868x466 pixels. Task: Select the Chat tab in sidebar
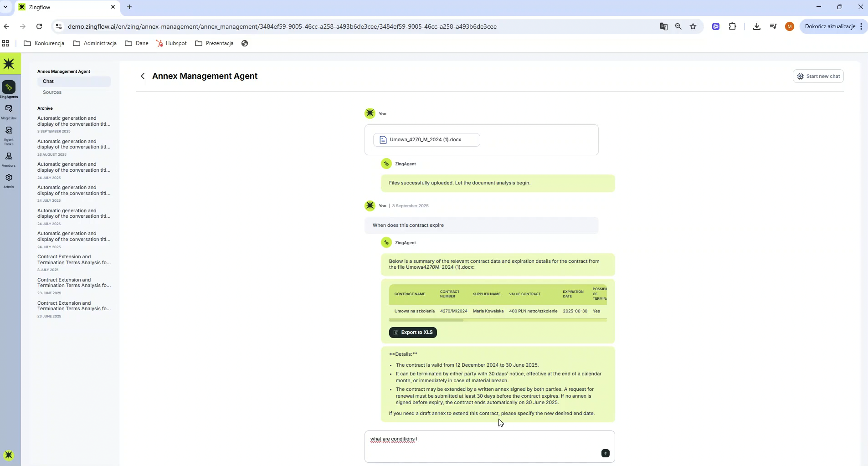[x=48, y=82]
